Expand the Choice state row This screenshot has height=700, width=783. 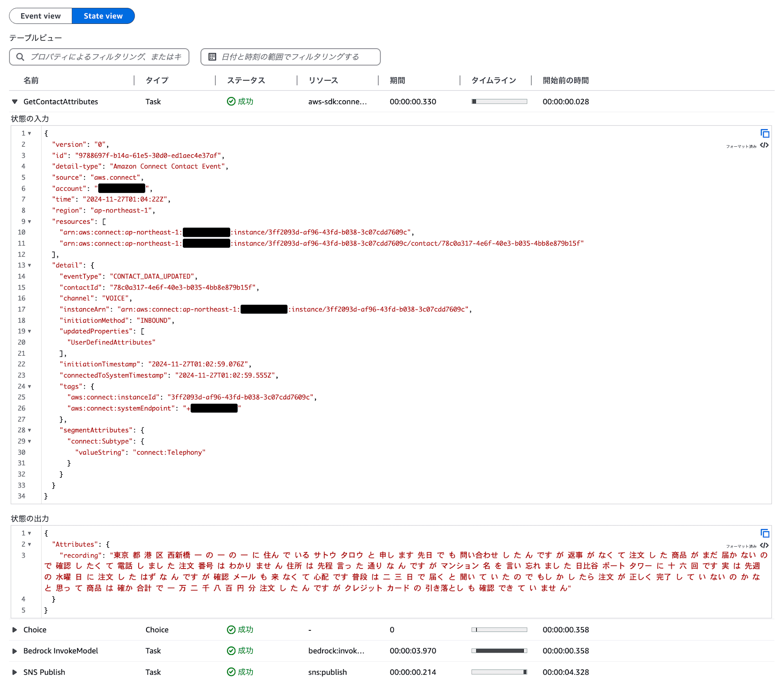pos(15,630)
